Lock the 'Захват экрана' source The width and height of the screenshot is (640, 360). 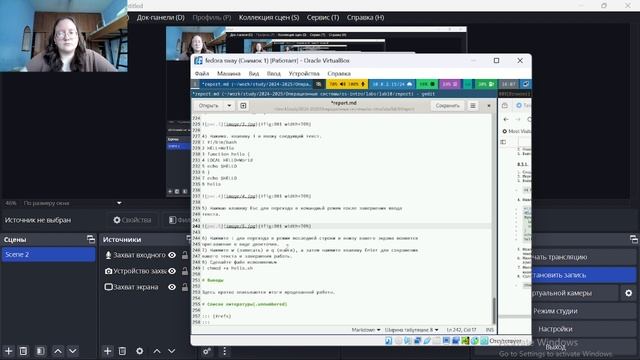click(185, 287)
